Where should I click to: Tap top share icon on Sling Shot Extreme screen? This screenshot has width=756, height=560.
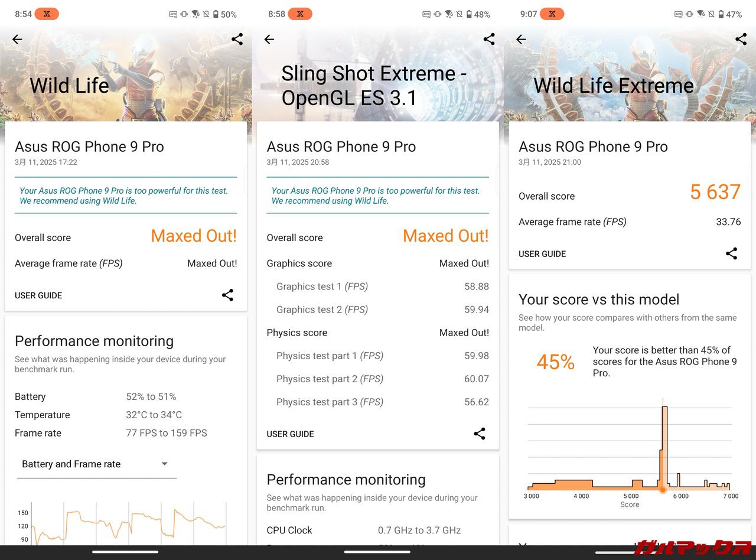(489, 40)
